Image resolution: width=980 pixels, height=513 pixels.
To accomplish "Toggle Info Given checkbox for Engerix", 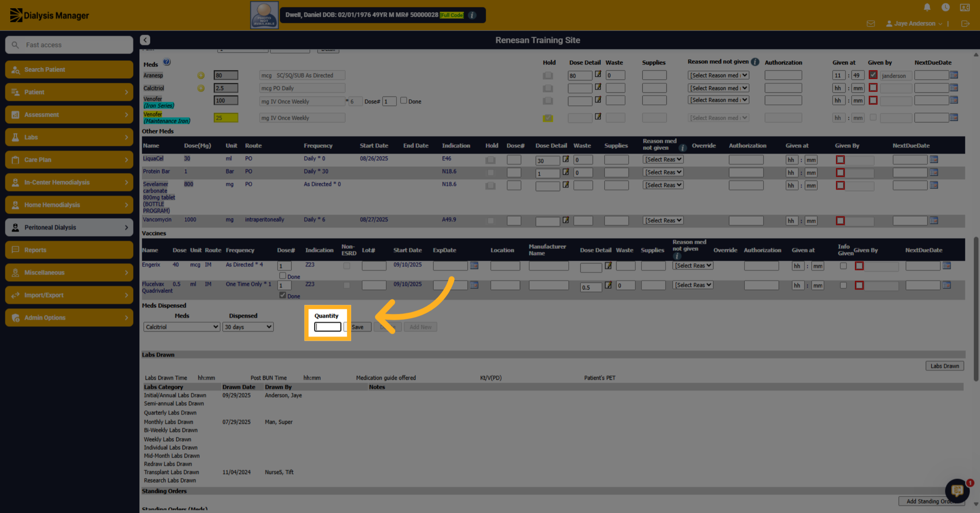I will (x=843, y=266).
